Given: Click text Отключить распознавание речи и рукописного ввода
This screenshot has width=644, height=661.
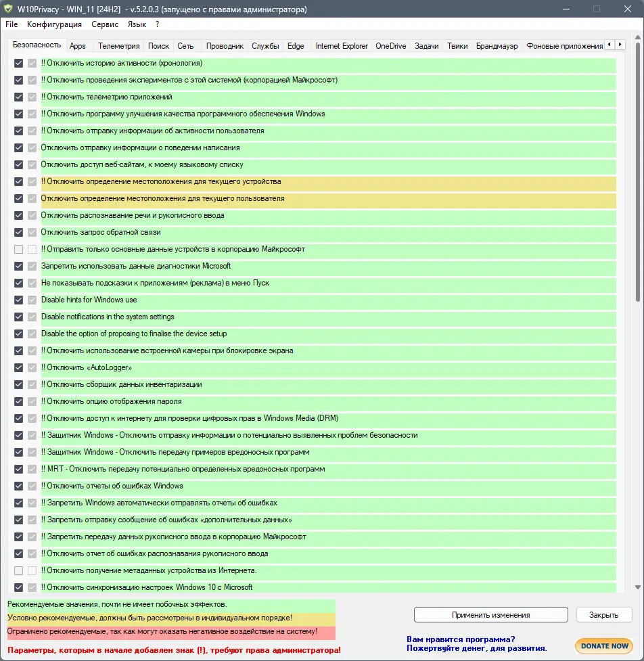Looking at the screenshot, I should coord(133,215).
